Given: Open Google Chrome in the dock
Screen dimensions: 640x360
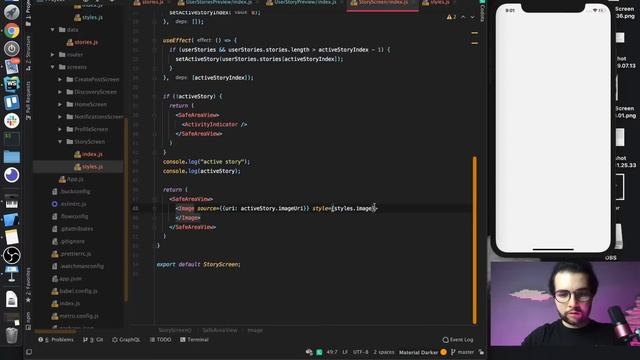Looking at the screenshot, I should [x=11, y=31].
